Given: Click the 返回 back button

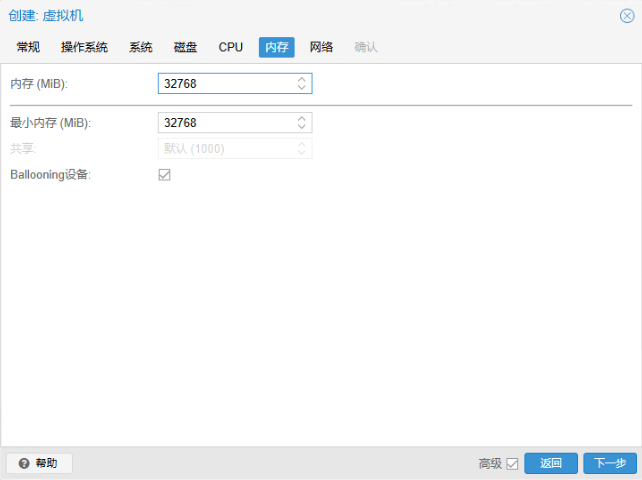Looking at the screenshot, I should pyautogui.click(x=551, y=463).
